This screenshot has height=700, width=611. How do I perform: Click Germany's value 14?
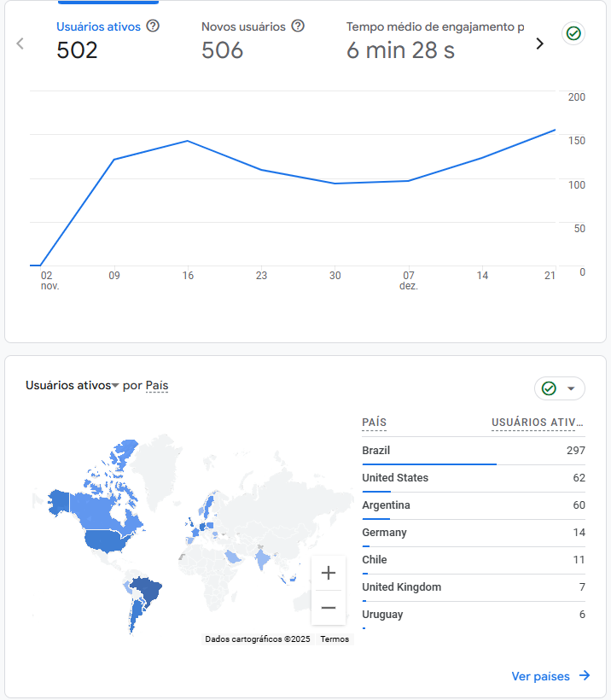point(579,532)
